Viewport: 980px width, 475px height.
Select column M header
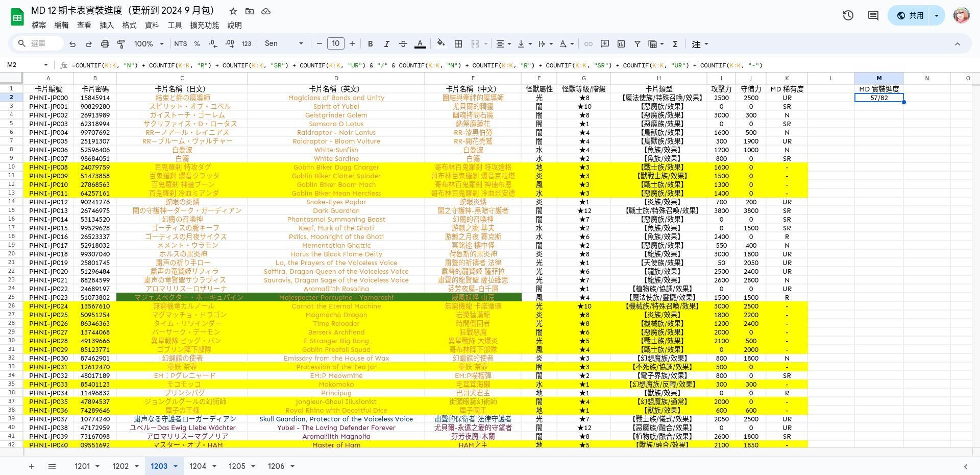[879, 78]
